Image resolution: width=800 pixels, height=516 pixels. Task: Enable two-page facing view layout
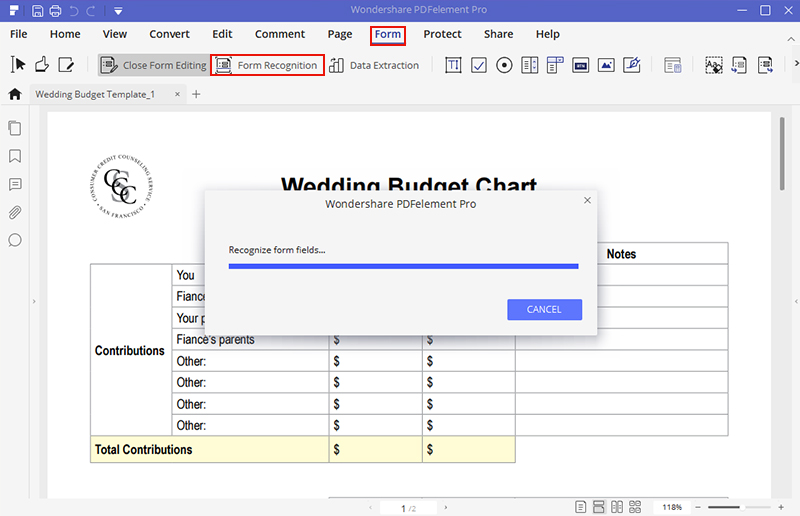coord(617,507)
